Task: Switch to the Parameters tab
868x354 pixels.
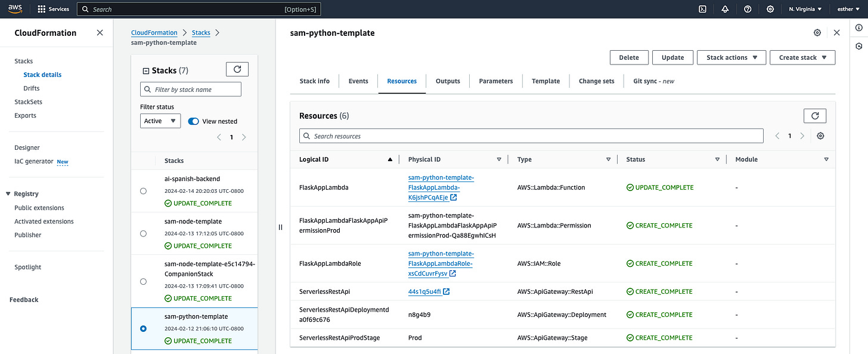Action: coord(496,81)
